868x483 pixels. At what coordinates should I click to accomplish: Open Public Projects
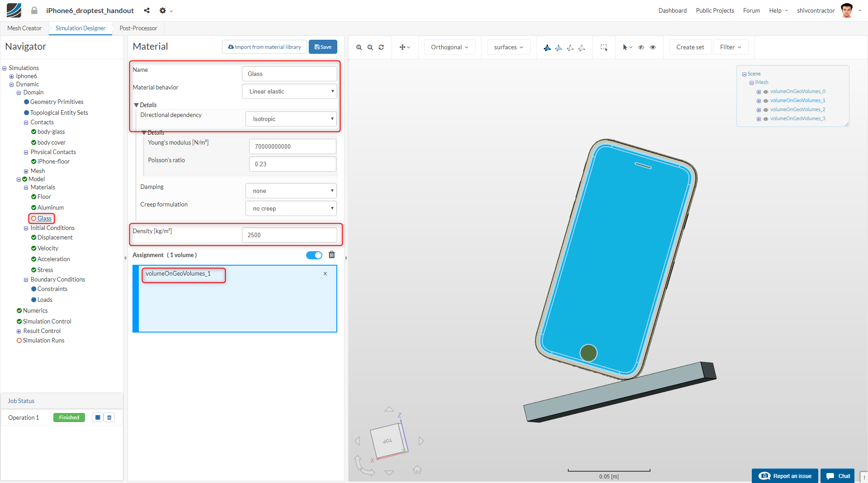pos(715,10)
